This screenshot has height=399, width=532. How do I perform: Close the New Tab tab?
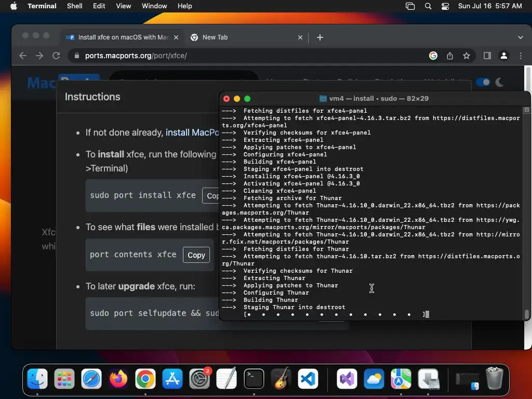(300, 37)
